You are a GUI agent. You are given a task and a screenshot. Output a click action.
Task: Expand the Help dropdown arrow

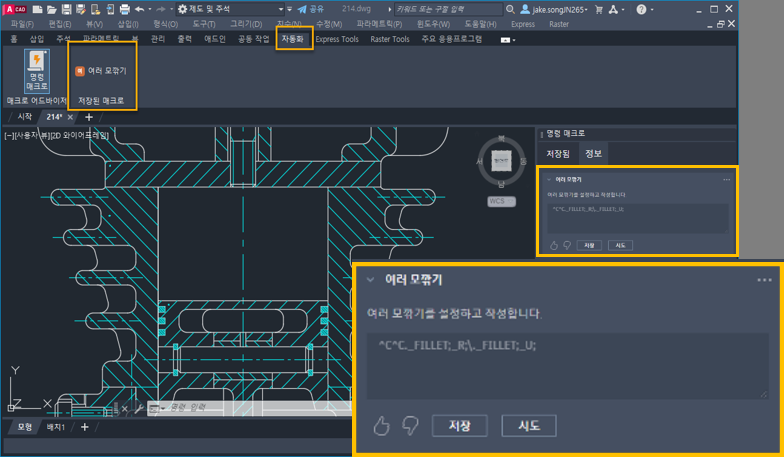click(652, 9)
